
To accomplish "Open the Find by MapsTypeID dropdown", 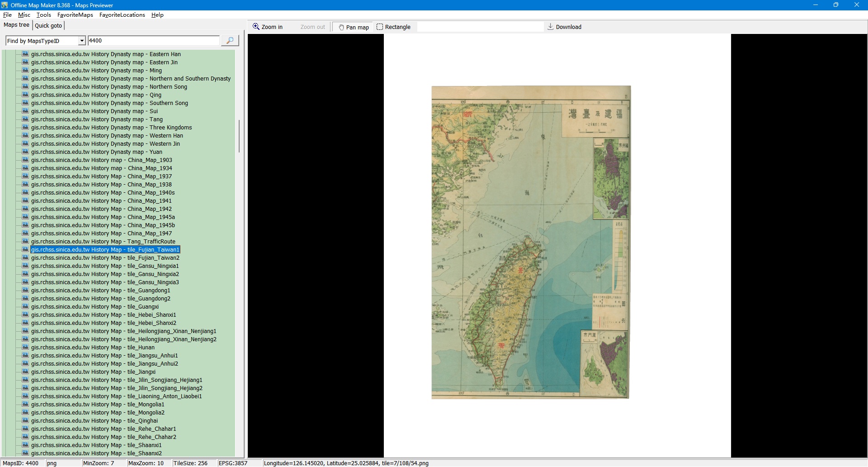I will pos(81,41).
